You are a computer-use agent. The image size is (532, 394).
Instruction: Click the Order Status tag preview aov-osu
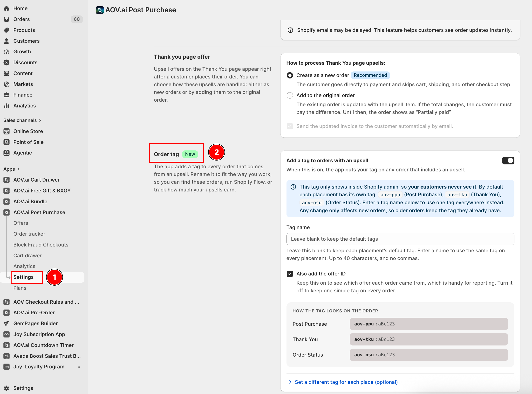tap(429, 355)
